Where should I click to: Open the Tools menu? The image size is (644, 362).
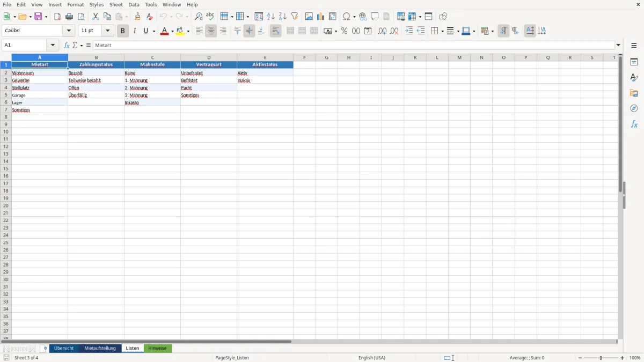click(x=151, y=4)
